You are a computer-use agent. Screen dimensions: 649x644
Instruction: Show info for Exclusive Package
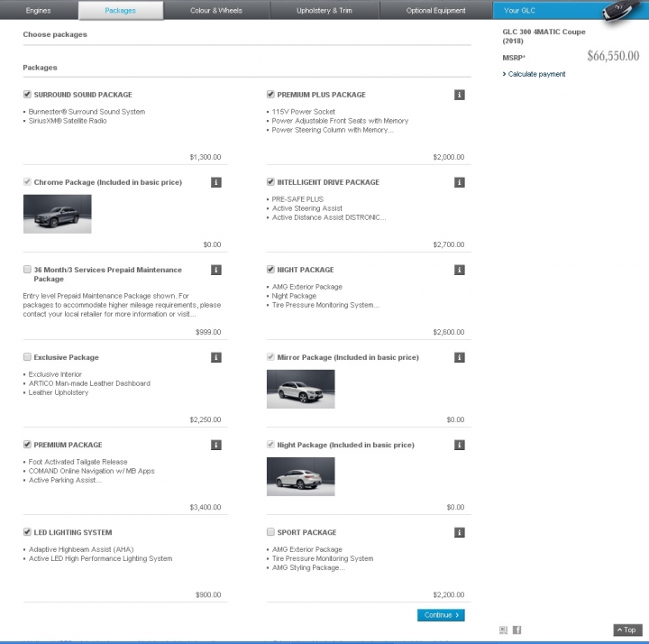pos(215,357)
